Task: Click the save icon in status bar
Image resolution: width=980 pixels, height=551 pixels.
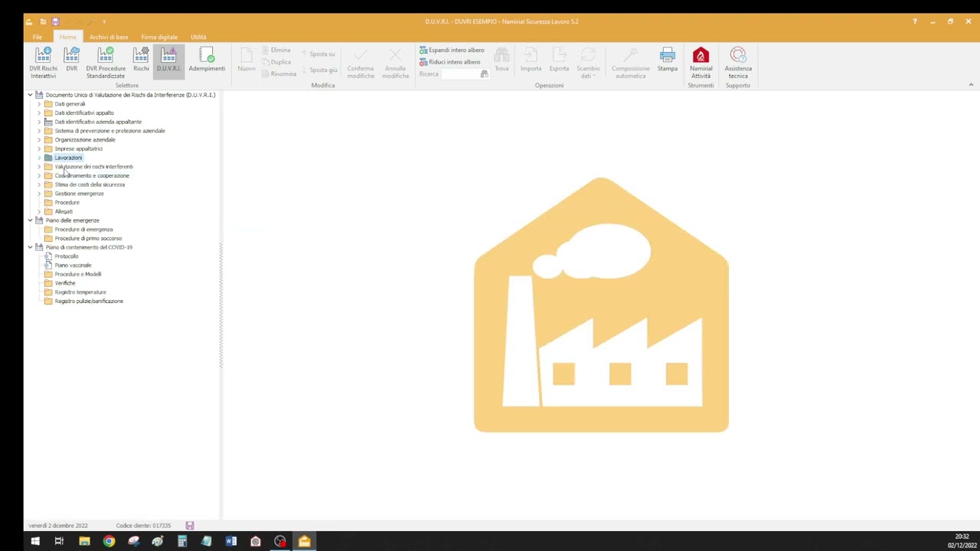Action: click(x=190, y=526)
